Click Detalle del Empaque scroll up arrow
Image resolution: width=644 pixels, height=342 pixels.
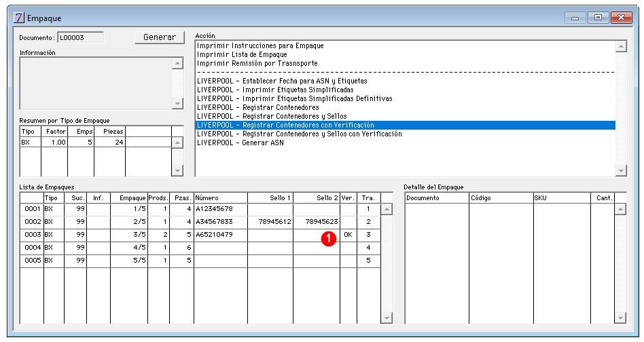pos(620,210)
